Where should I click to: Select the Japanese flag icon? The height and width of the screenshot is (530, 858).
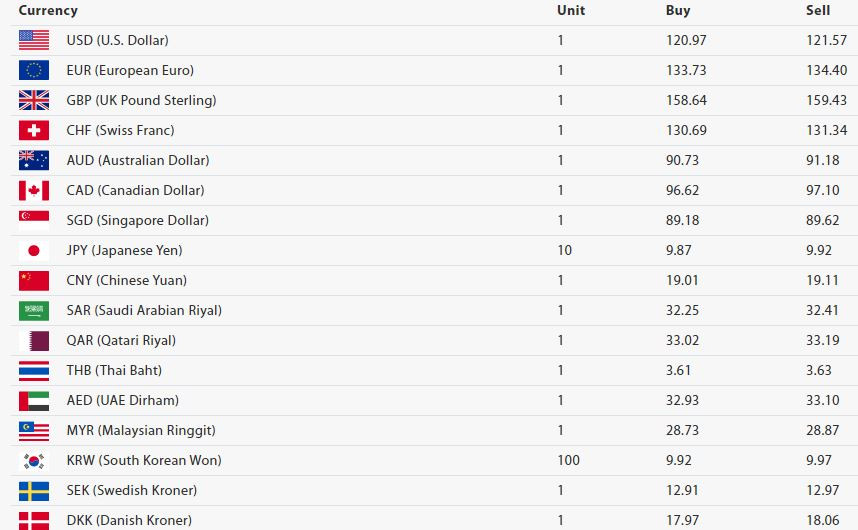click(x=34, y=251)
